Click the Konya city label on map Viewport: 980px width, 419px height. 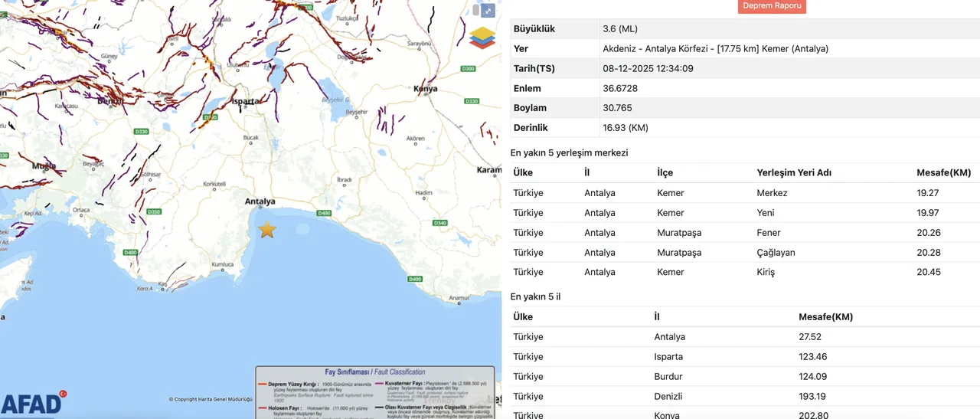pyautogui.click(x=425, y=89)
